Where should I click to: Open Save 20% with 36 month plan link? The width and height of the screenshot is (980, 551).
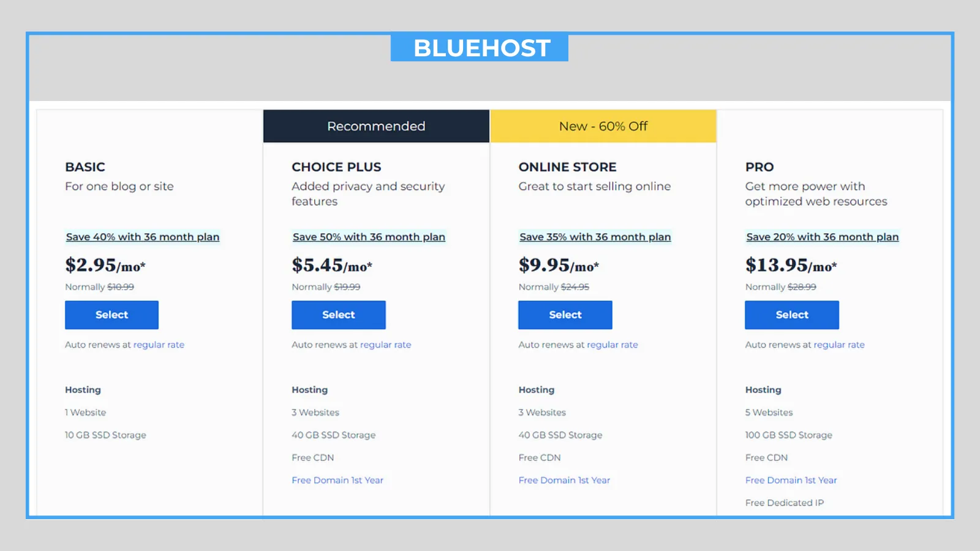pyautogui.click(x=823, y=237)
